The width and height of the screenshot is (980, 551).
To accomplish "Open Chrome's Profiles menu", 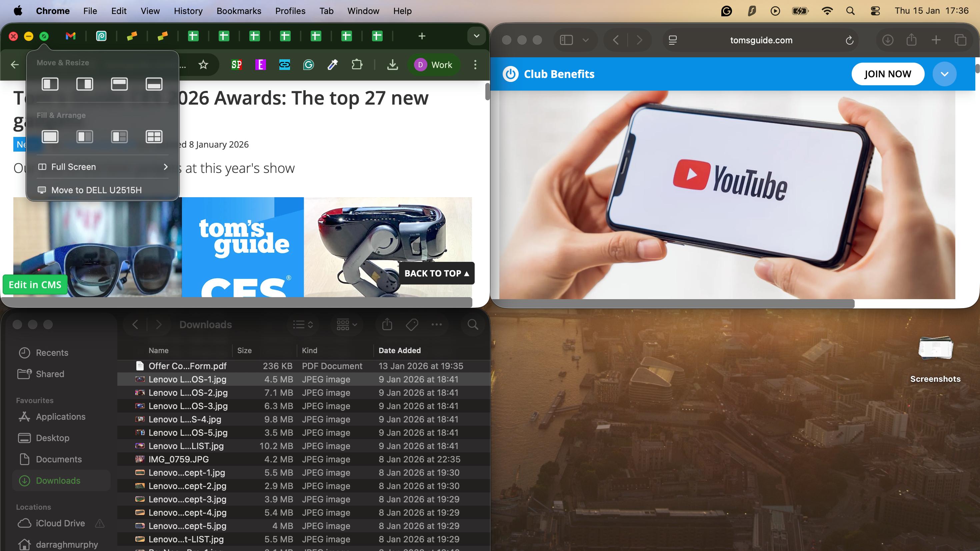I will coord(290,11).
